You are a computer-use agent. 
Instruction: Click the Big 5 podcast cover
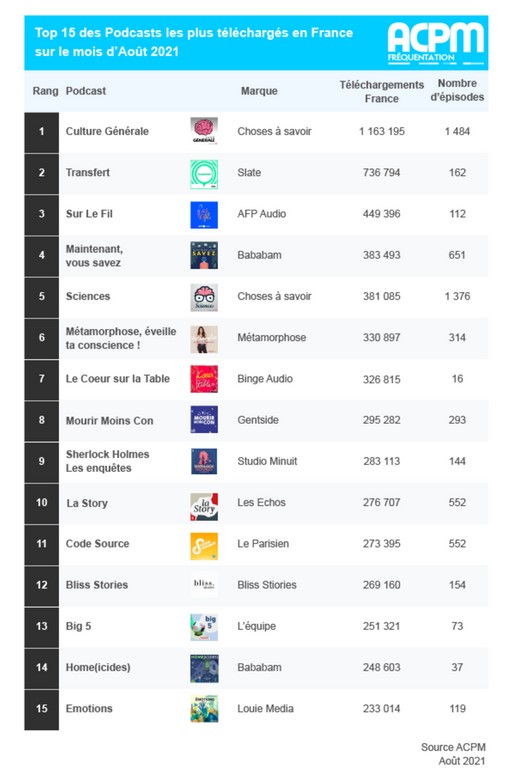coord(204,627)
